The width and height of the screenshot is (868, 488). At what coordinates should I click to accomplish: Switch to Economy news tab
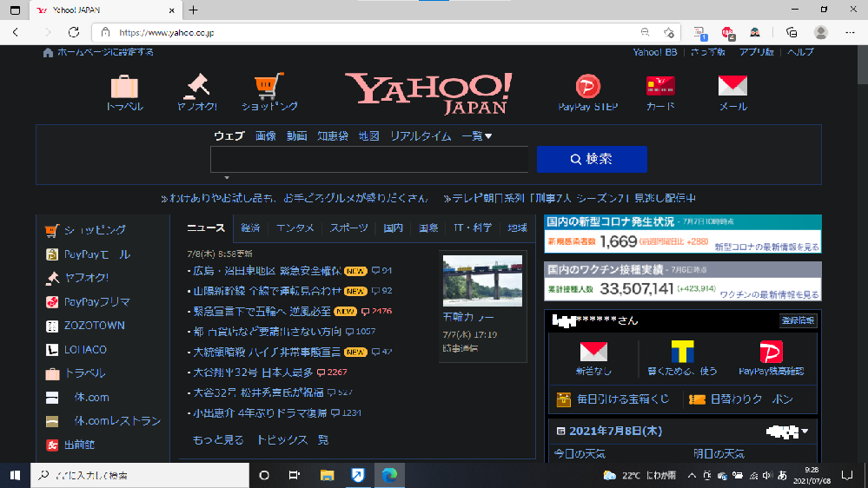[x=250, y=228]
